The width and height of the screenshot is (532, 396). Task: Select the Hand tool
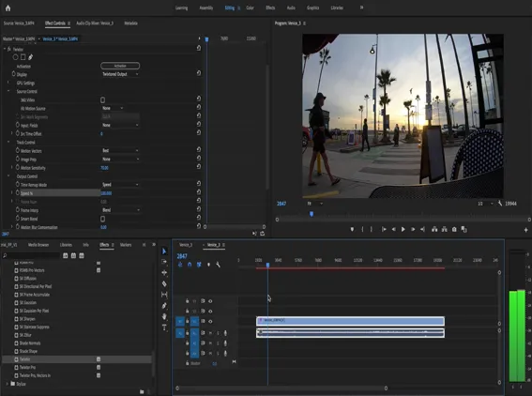[164, 316]
